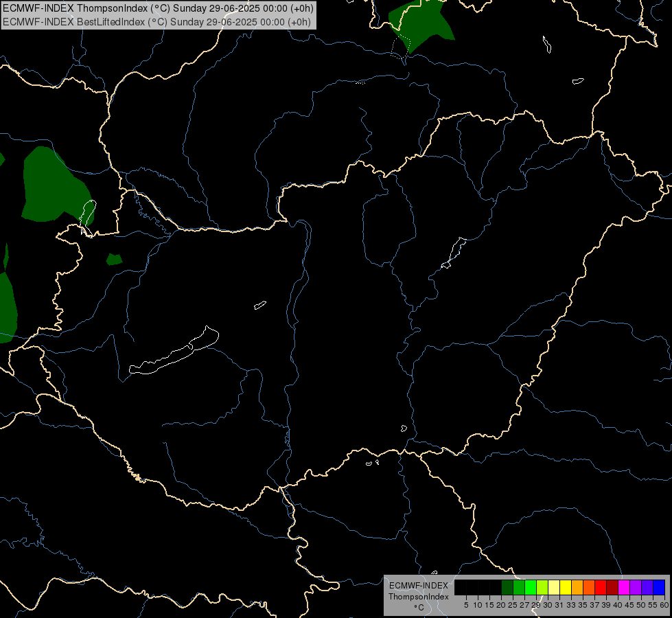The width and height of the screenshot is (672, 618).
Task: Click the magenta 40–45 legend swatch
Action: tap(624, 587)
